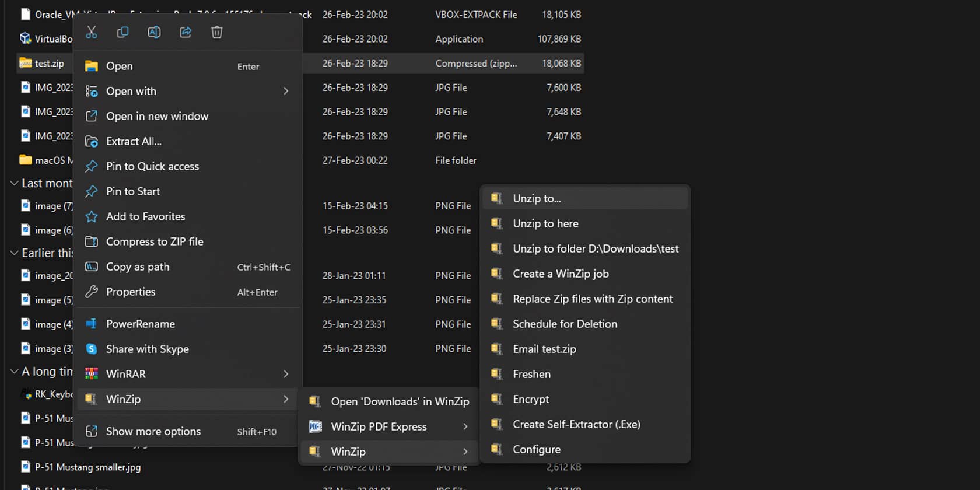Click the PowerRename icon

point(92,324)
